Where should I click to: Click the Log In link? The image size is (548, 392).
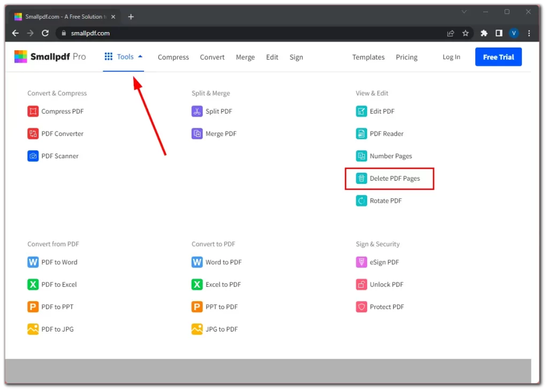pyautogui.click(x=451, y=57)
